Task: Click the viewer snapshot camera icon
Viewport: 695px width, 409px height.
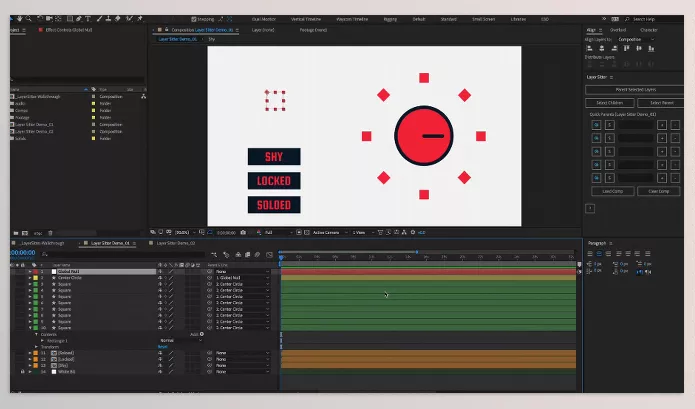Action: coord(243,232)
